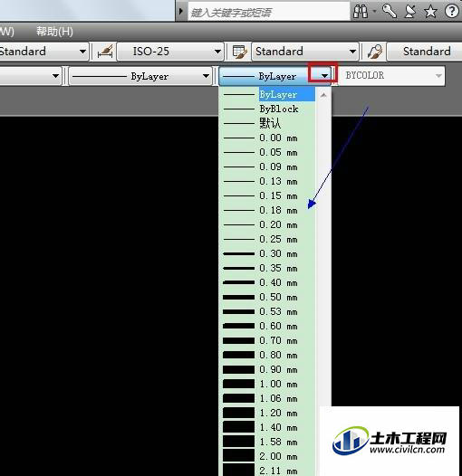The image size is (462, 476).
Task: Select ByBlock in the lineweight list
Action: [267, 109]
